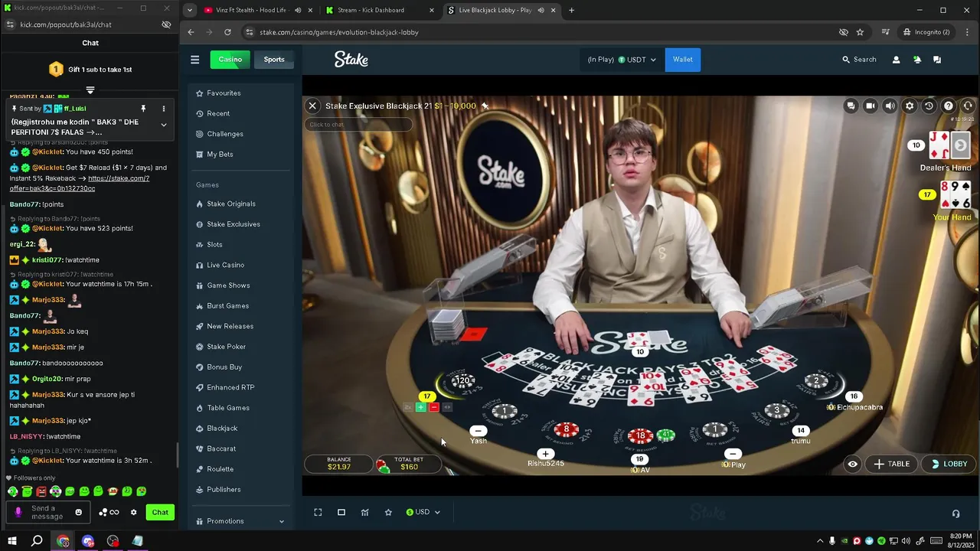
Task: Add Stake Exclusive Blackjack to favourites star
Action: pos(485,106)
